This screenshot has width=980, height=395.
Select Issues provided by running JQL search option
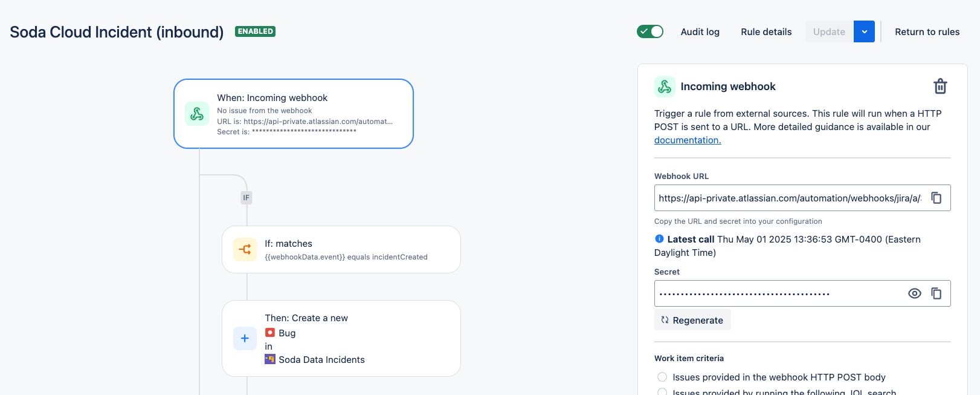coord(662,391)
